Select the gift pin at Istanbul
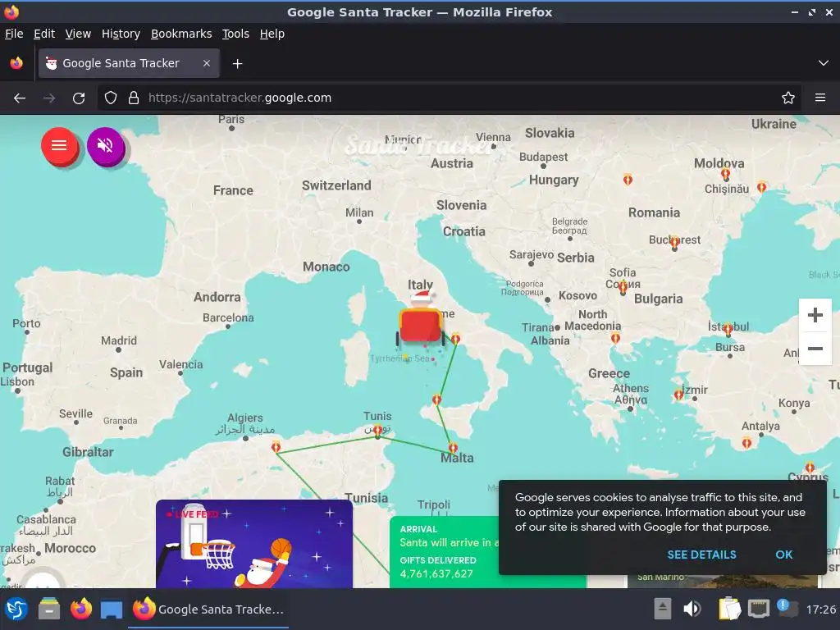The height and width of the screenshot is (630, 840). coord(728,328)
